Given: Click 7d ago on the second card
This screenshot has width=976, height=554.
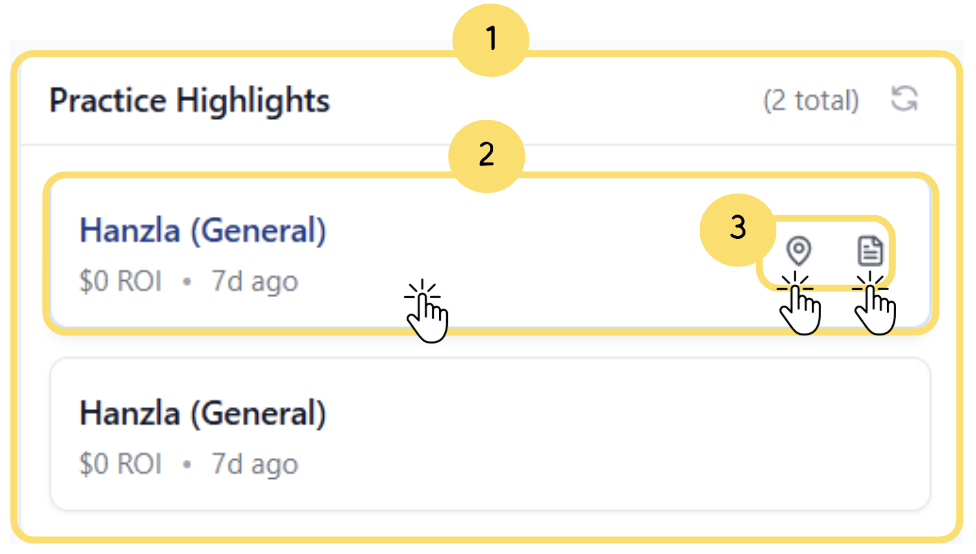Looking at the screenshot, I should click(x=254, y=464).
